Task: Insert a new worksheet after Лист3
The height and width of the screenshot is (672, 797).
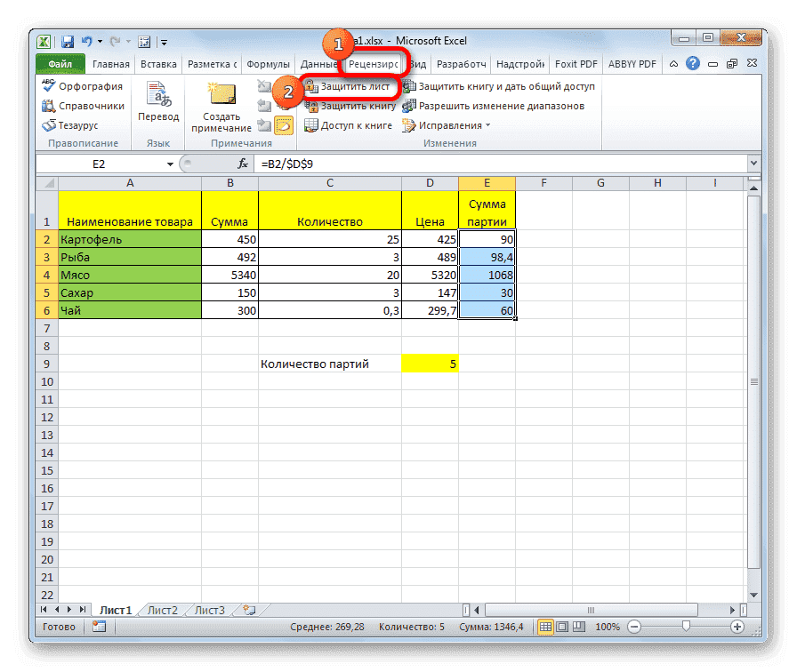Action: [x=250, y=610]
